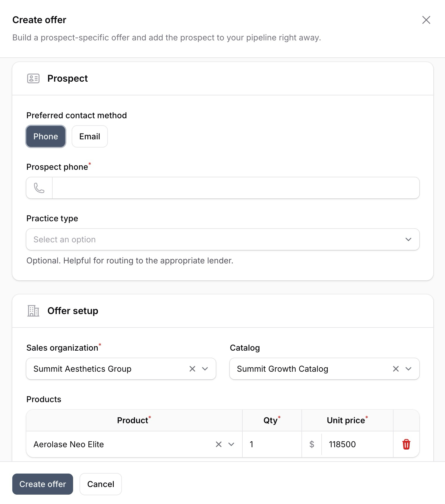Click the Qty column header
Image resolution: width=445 pixels, height=504 pixels.
pos(272,420)
